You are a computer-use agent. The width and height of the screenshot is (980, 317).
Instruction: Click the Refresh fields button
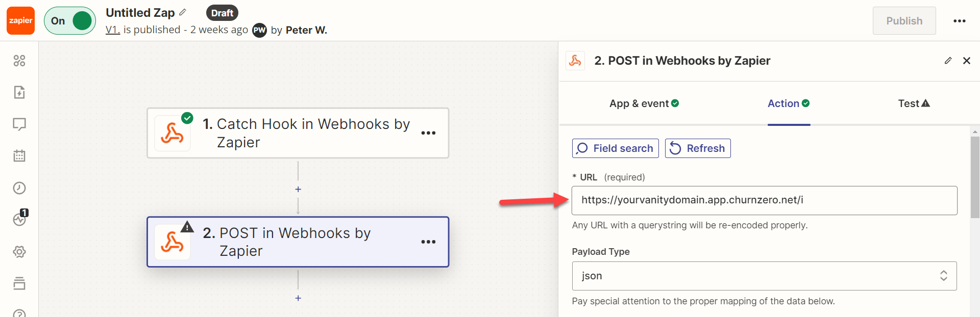click(x=698, y=148)
